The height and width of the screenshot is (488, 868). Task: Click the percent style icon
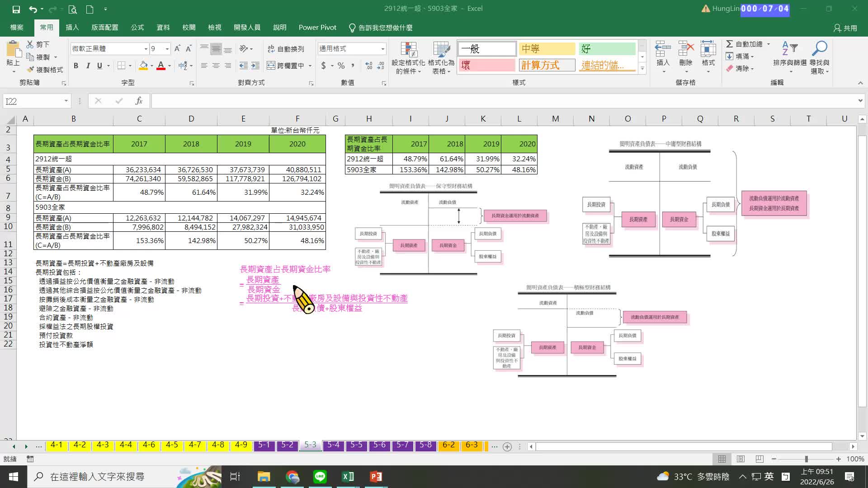tap(341, 66)
